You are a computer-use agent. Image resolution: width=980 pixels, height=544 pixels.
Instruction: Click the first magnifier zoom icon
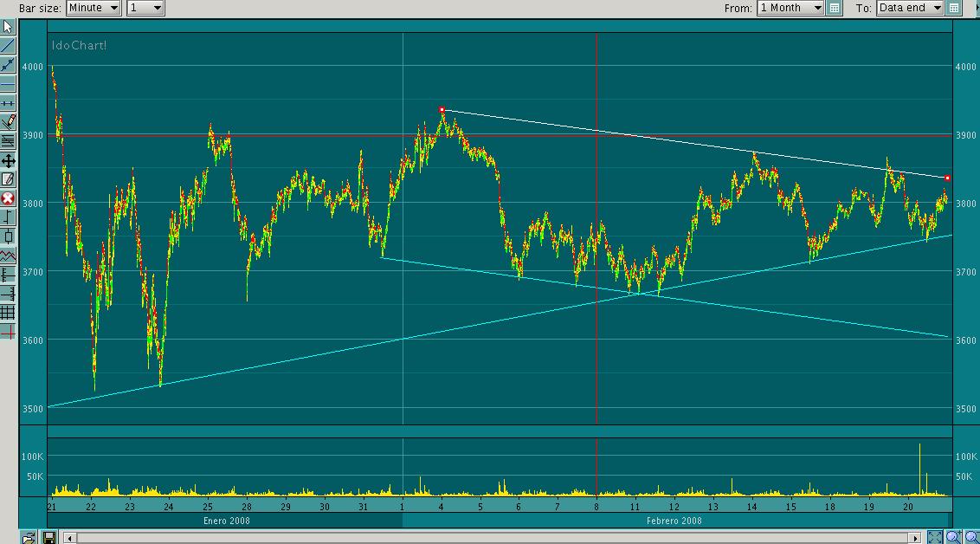click(953, 537)
